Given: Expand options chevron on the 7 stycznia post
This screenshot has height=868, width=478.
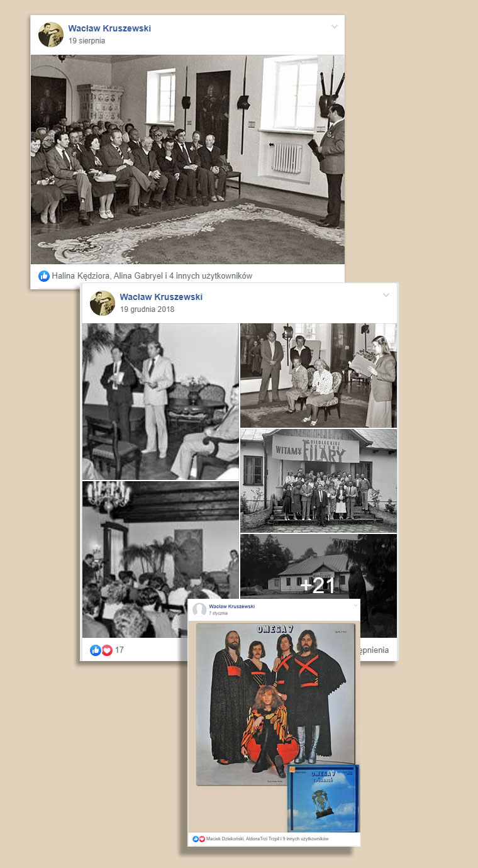Looking at the screenshot, I should [x=355, y=605].
